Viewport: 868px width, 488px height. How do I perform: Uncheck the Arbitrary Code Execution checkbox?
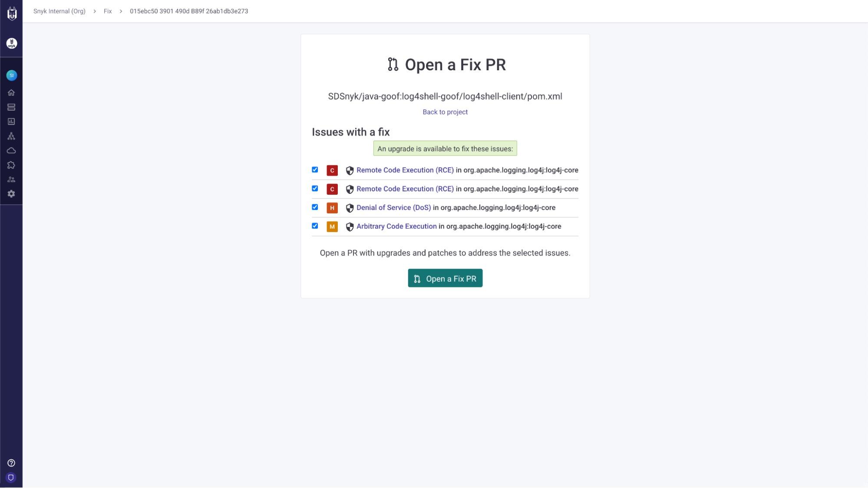click(315, 225)
